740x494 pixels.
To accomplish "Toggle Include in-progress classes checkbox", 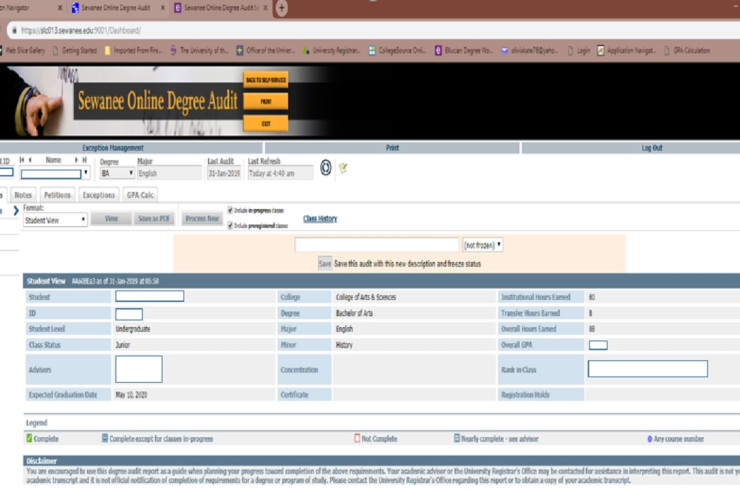I will pyautogui.click(x=231, y=211).
